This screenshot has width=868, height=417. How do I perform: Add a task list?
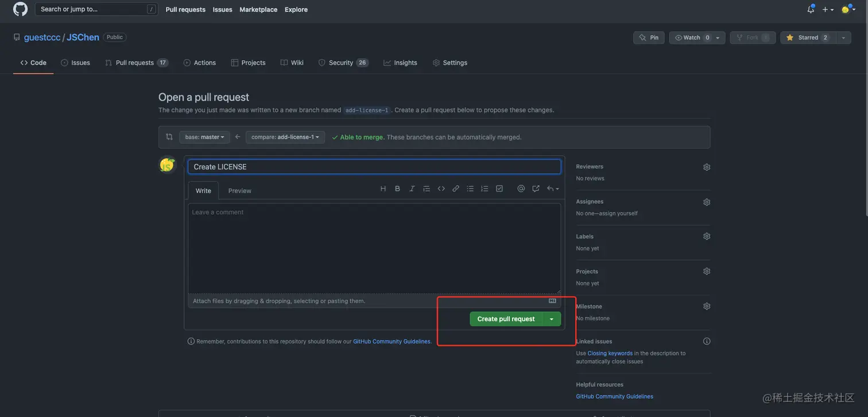499,188
